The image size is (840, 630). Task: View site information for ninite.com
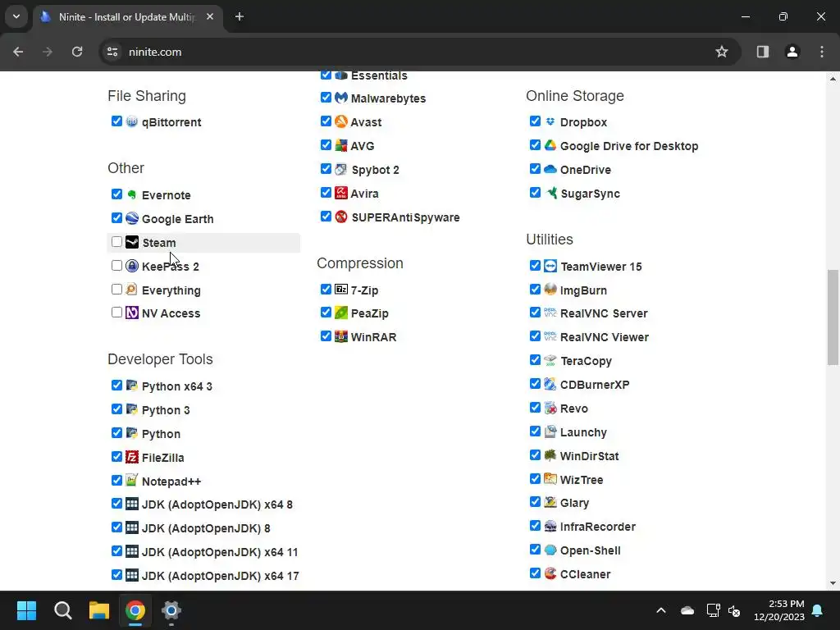112,52
